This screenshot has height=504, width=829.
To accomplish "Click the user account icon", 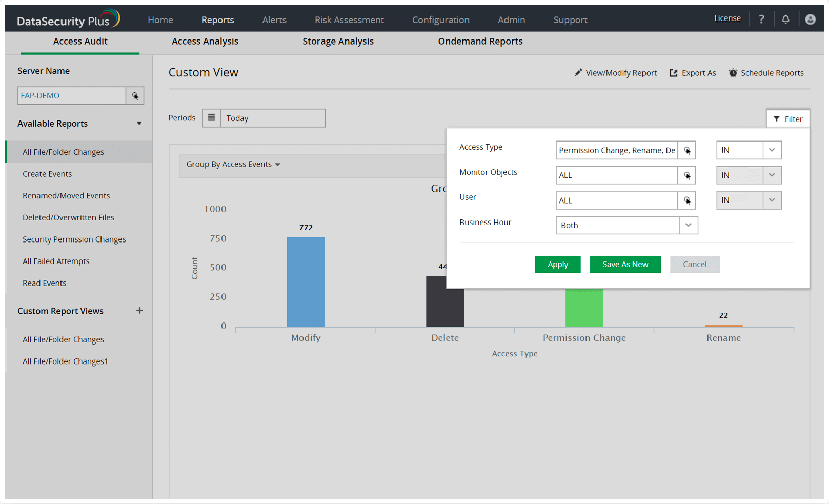I will (x=810, y=19).
